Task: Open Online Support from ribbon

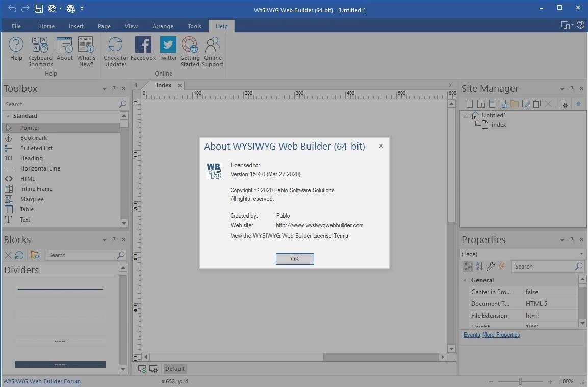Action: pos(213,52)
